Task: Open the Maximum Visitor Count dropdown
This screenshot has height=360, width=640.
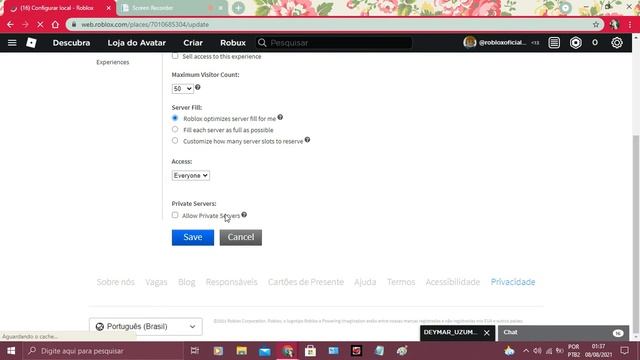Action: click(x=182, y=89)
